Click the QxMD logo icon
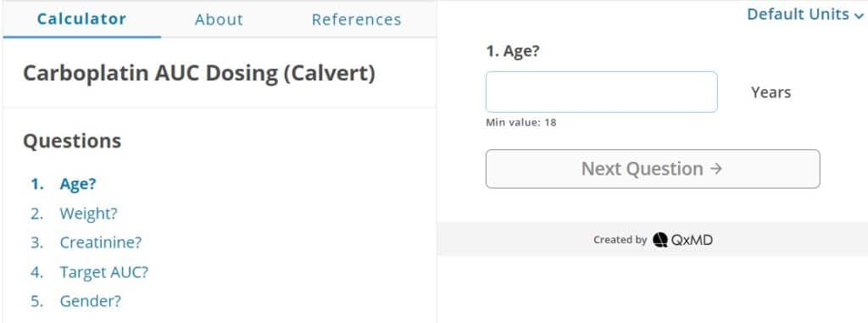868x323 pixels. (659, 240)
